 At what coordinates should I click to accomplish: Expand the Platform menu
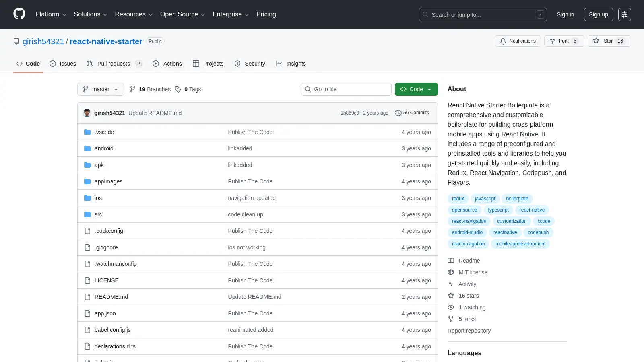coord(51,14)
